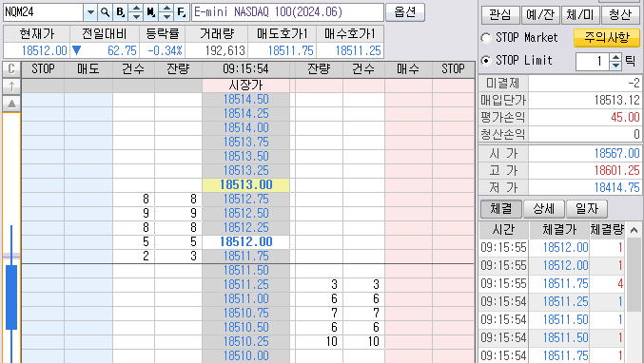Click price 18510.25 in the ladder
This screenshot has width=644, height=363.
coord(245,342)
